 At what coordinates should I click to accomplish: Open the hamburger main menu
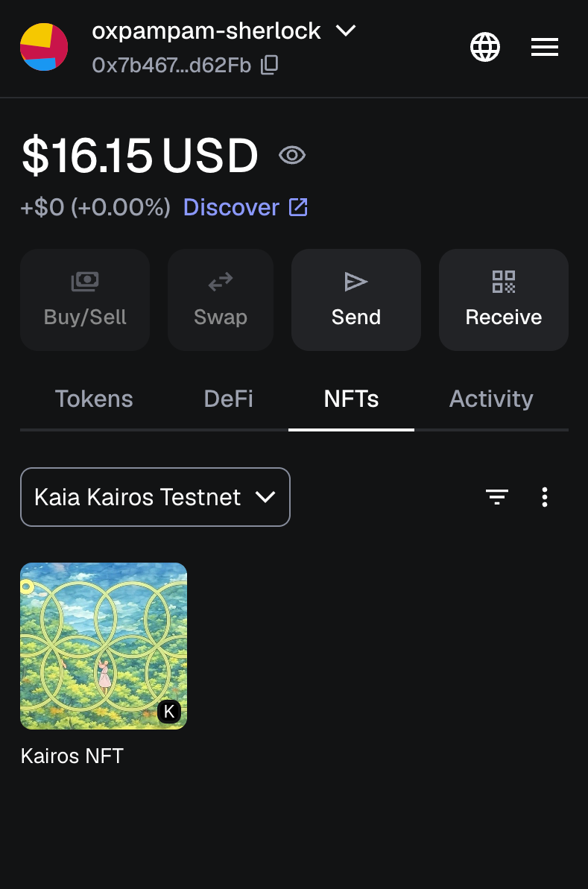point(545,48)
